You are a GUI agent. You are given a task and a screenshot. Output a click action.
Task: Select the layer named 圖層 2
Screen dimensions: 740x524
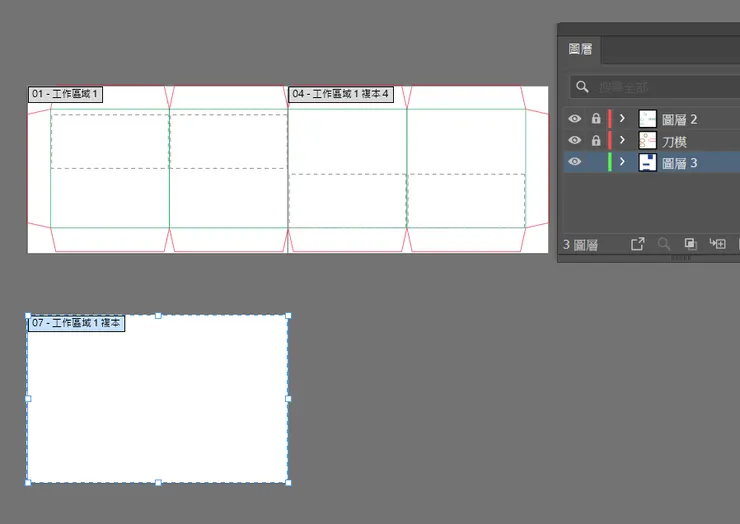point(679,119)
